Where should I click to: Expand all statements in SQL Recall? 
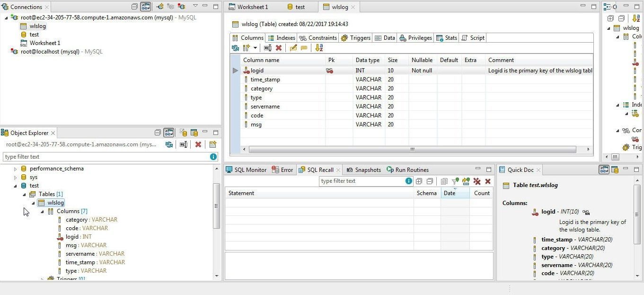coord(419,181)
